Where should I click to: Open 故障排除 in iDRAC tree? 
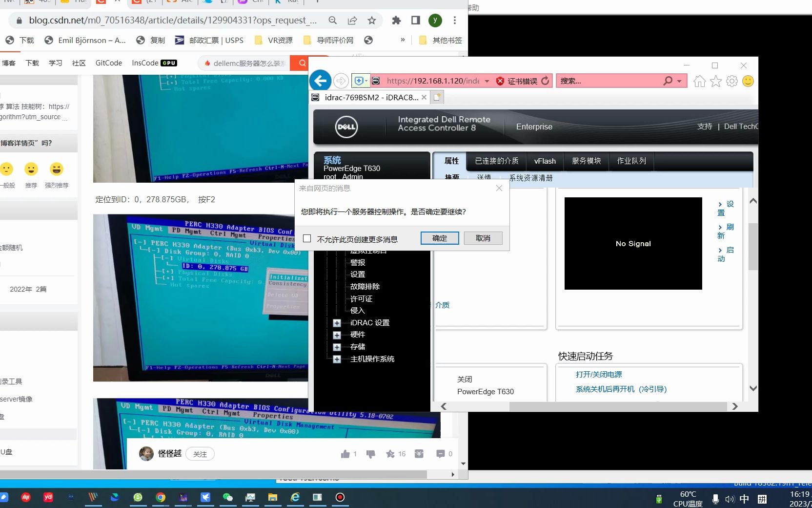click(365, 286)
